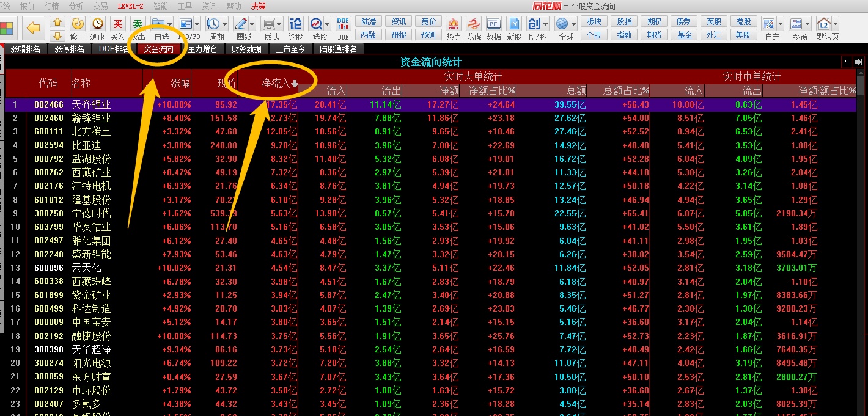
Task: Click the small up arrow toolbar icon
Action: click(x=57, y=22)
